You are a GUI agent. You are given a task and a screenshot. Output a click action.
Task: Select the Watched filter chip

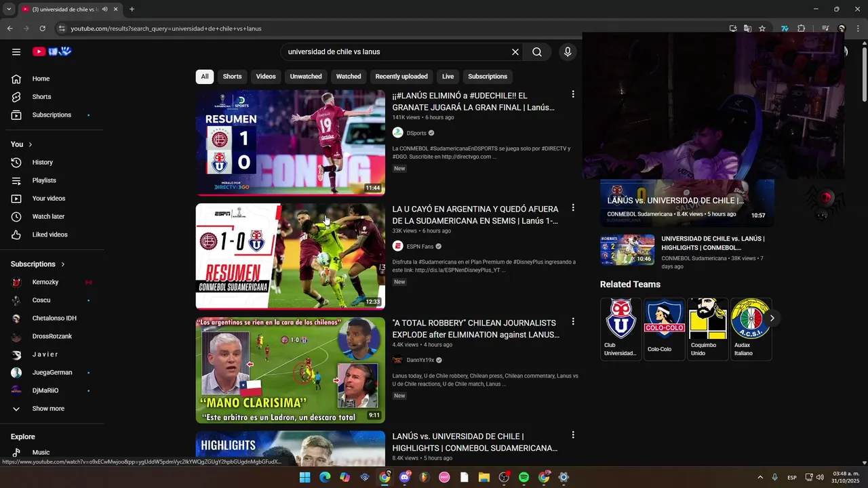click(349, 77)
